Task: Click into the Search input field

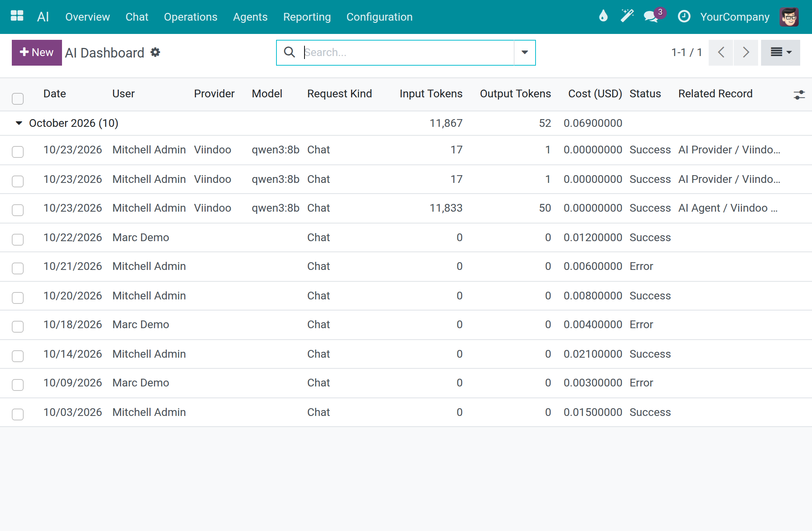Action: 408,52
